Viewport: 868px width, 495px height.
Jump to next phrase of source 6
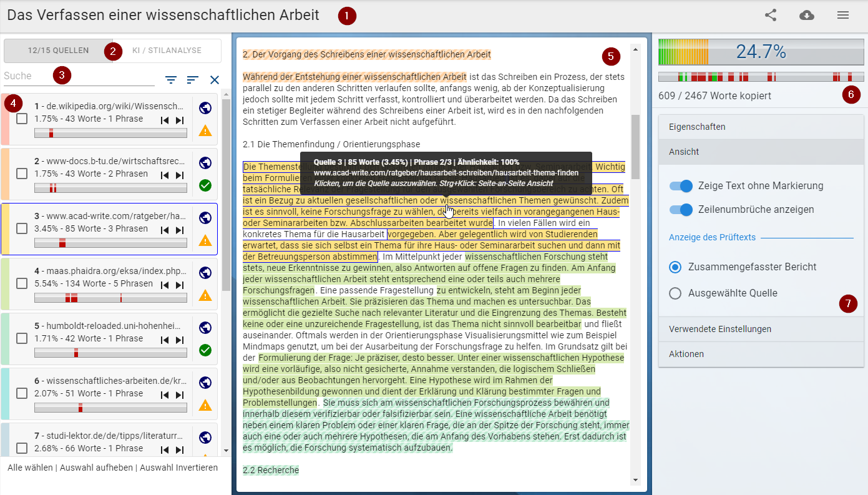pos(180,395)
